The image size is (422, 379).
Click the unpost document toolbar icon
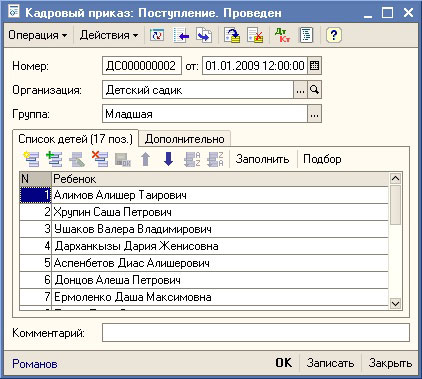255,35
